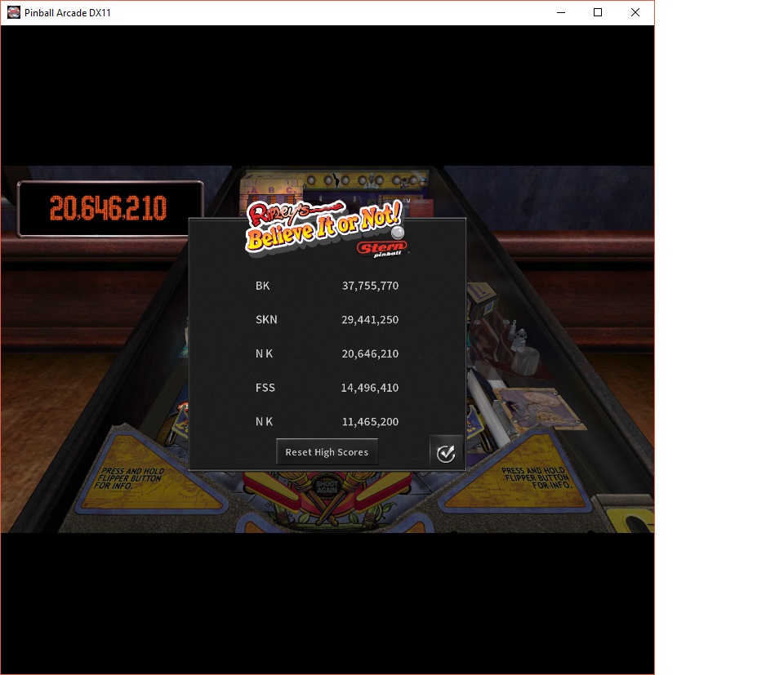
Task: Click the Shoot Again playfield insert
Action: [327, 487]
